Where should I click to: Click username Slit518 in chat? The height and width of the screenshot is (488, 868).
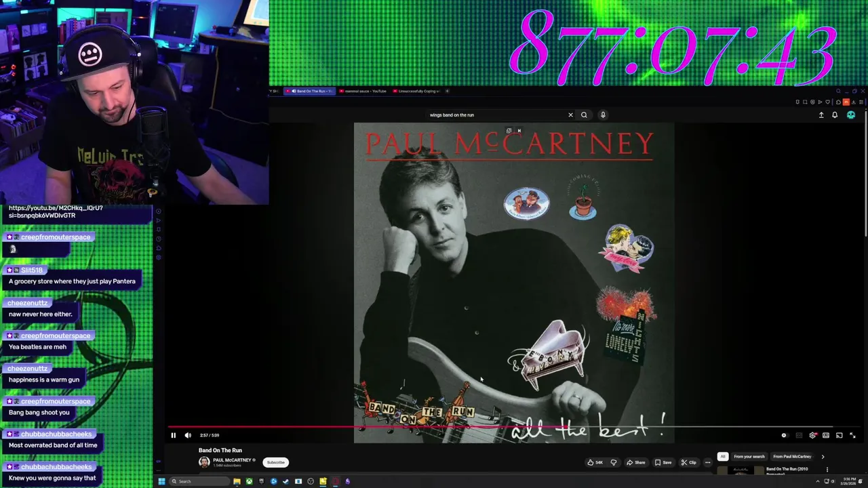(31, 270)
